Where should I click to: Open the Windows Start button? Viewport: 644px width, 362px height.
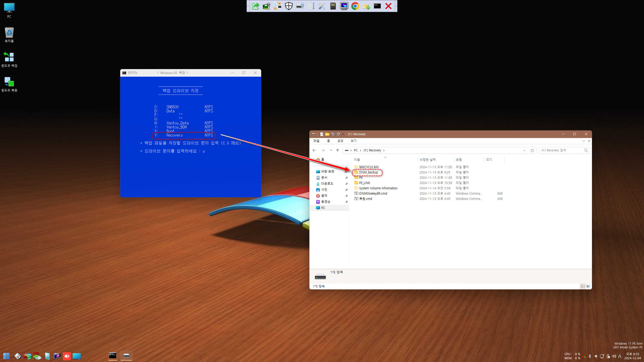(6, 356)
